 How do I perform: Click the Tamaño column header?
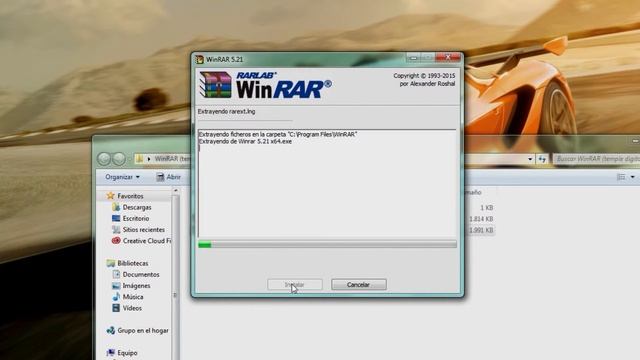coord(473,192)
